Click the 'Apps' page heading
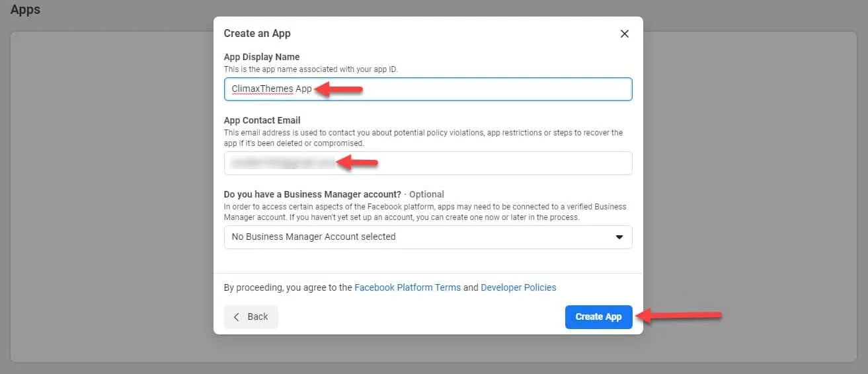Image resolution: width=868 pixels, height=374 pixels. coord(25,10)
